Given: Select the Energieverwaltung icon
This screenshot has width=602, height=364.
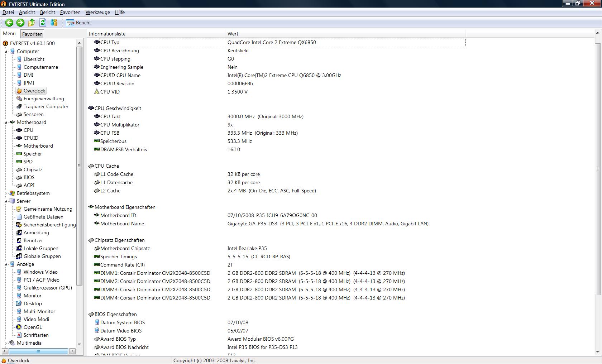Looking at the screenshot, I should pos(19,99).
